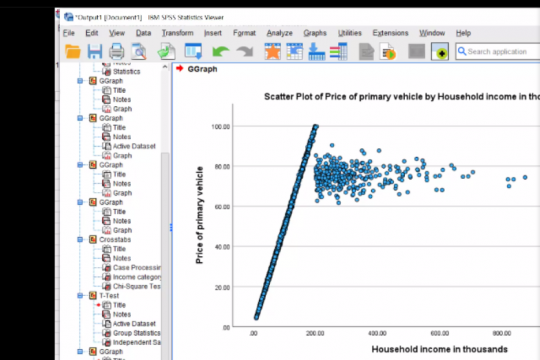Click the Scatter Plot chart title text
Screen dimensions: 540x360
pos(402,97)
